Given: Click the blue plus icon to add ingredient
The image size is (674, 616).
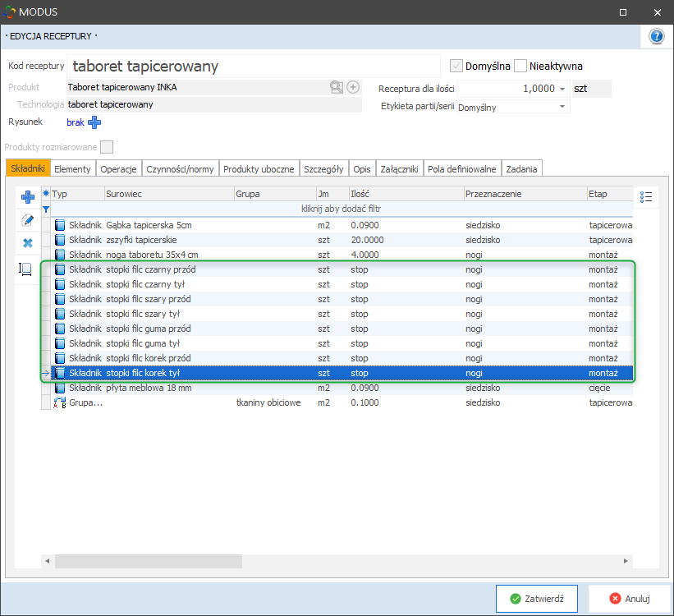Looking at the screenshot, I should [27, 196].
